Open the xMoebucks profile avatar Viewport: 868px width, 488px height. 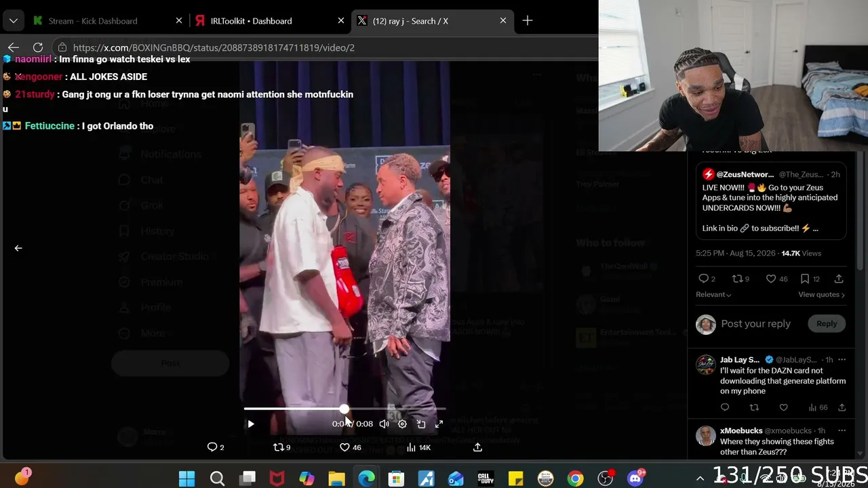706,436
